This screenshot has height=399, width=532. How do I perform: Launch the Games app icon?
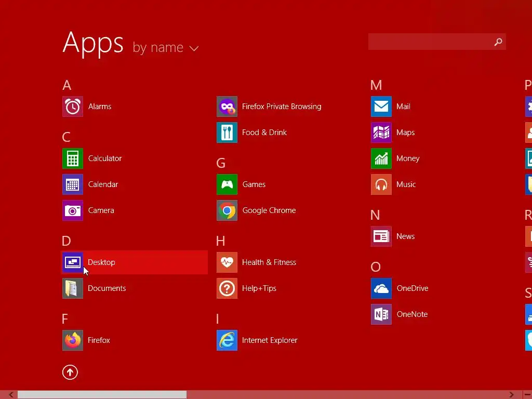click(227, 184)
